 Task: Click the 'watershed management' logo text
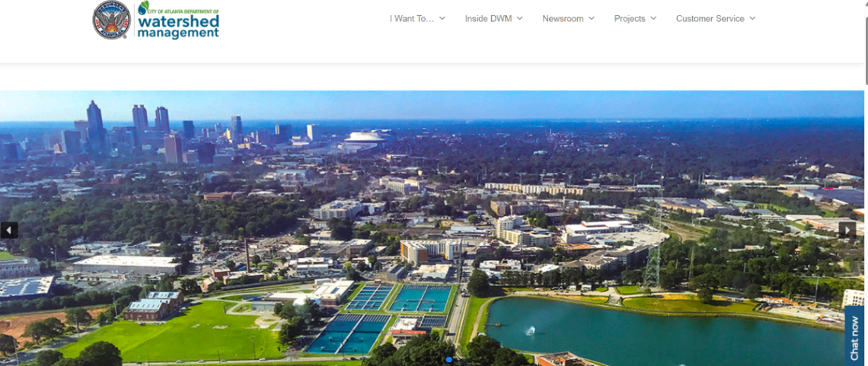coord(177,27)
